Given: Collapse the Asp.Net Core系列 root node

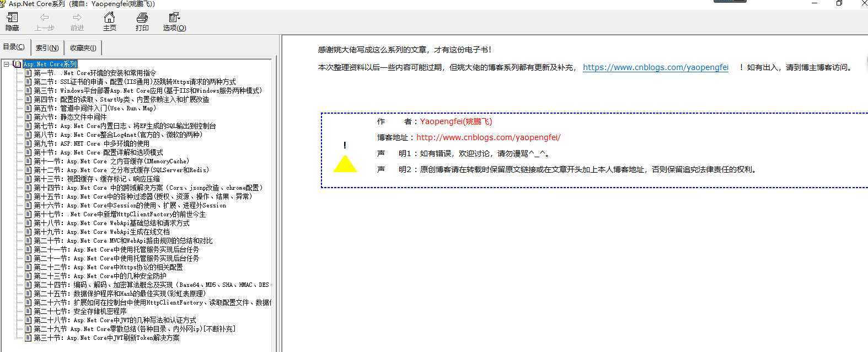Looking at the screenshot, I should (7, 64).
